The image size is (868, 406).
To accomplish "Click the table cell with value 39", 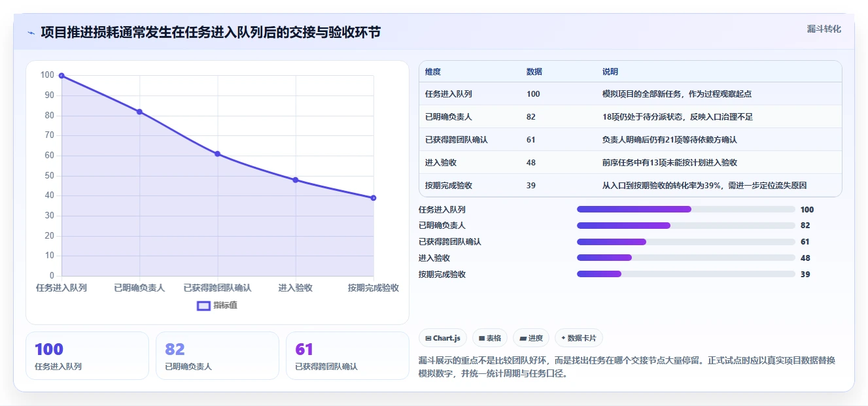I will click(x=531, y=186).
